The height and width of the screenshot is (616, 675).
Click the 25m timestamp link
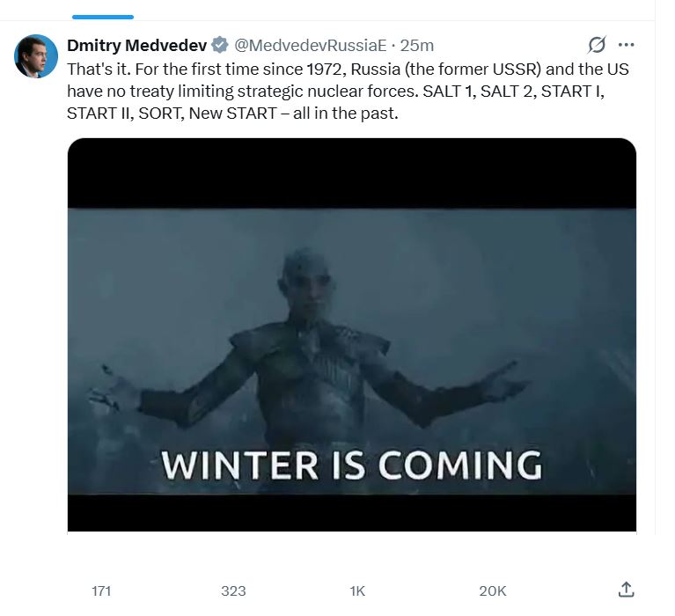tap(417, 45)
